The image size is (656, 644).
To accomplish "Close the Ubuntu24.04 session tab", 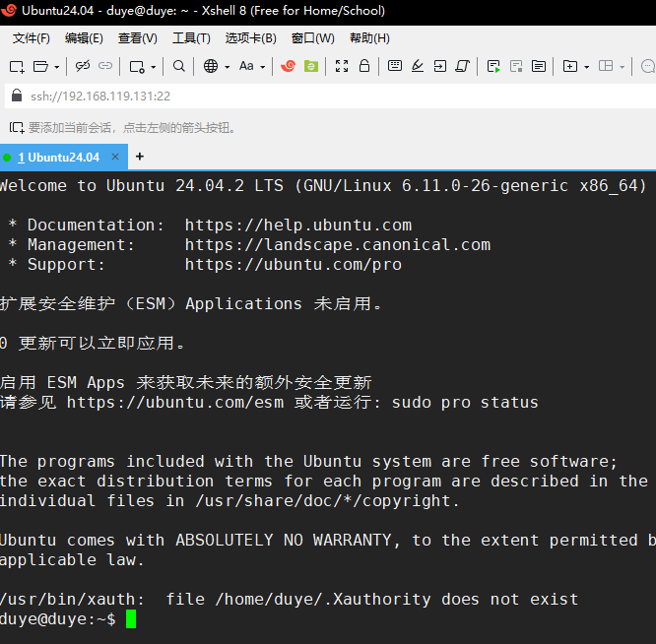I will [x=115, y=157].
